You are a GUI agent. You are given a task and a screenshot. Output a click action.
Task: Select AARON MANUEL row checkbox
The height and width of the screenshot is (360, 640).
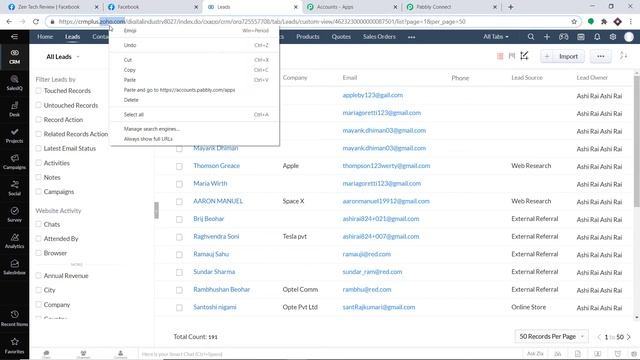(179, 202)
